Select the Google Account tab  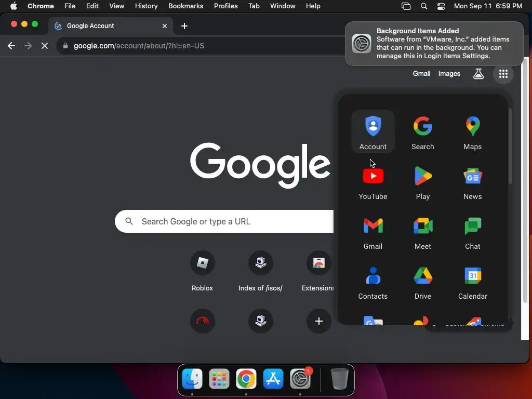[110, 26]
